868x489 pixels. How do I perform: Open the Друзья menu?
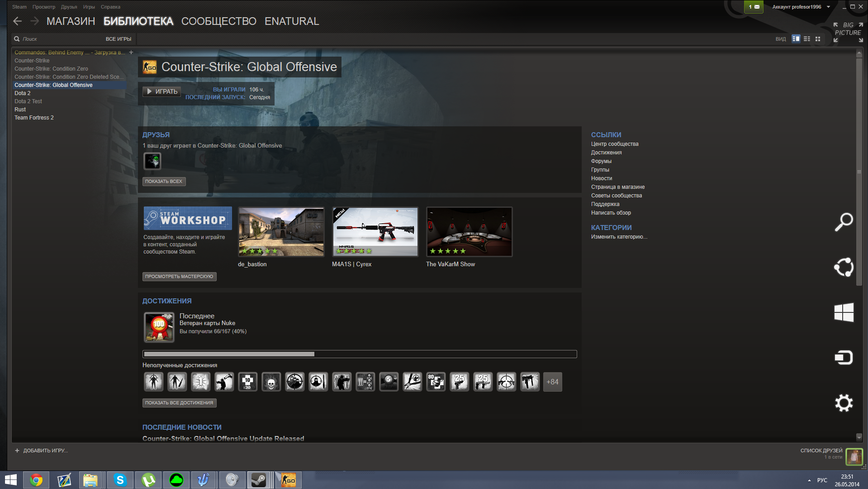(x=69, y=7)
